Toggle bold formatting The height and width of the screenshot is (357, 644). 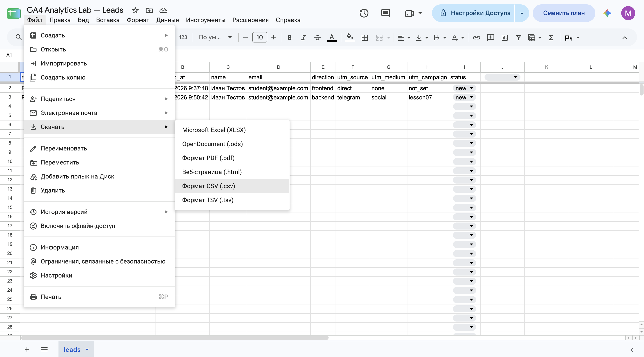pyautogui.click(x=289, y=37)
